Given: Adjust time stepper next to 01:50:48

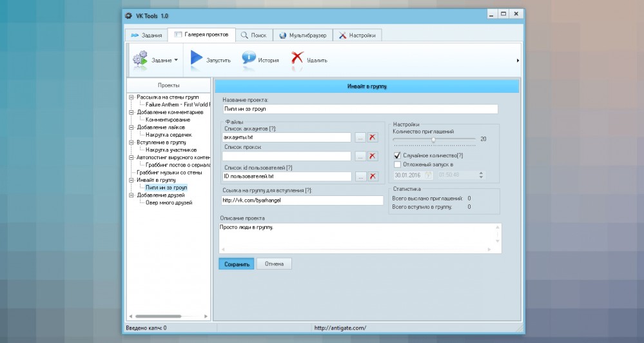Looking at the screenshot, I should 481,175.
